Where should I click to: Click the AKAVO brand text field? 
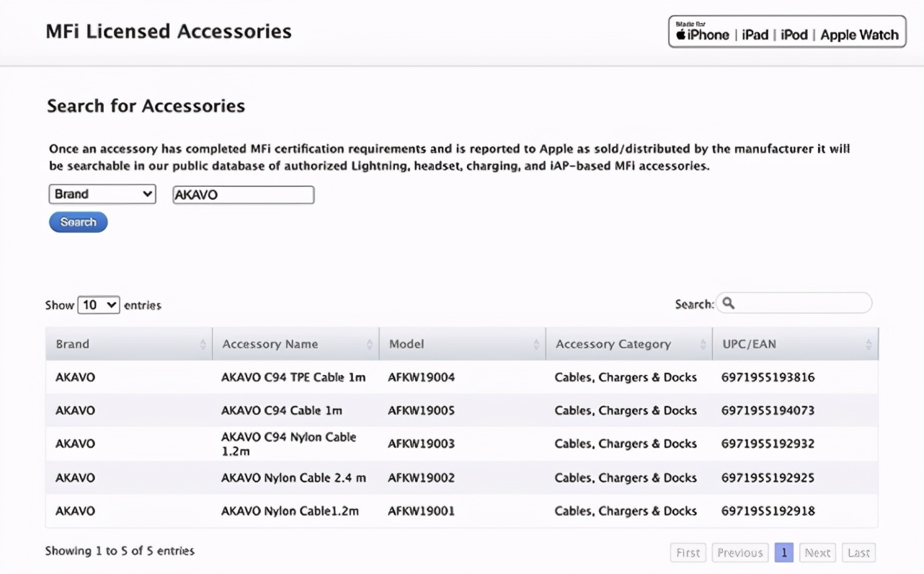[x=243, y=195]
